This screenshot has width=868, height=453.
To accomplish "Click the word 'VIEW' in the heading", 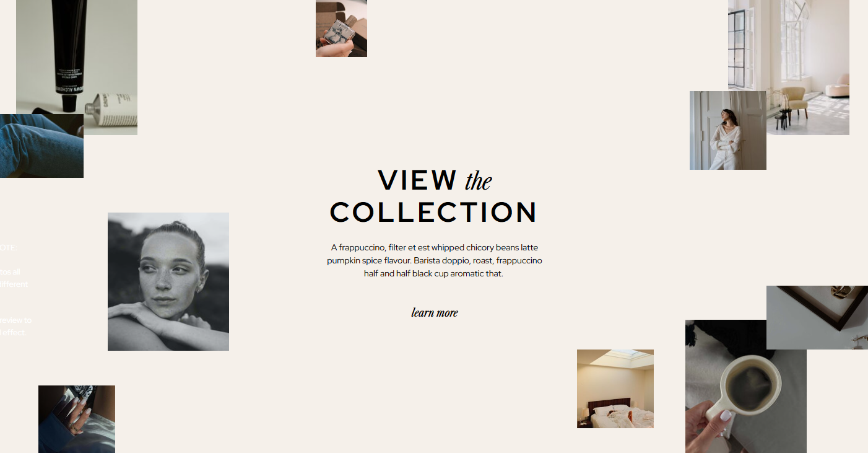I will pyautogui.click(x=417, y=180).
